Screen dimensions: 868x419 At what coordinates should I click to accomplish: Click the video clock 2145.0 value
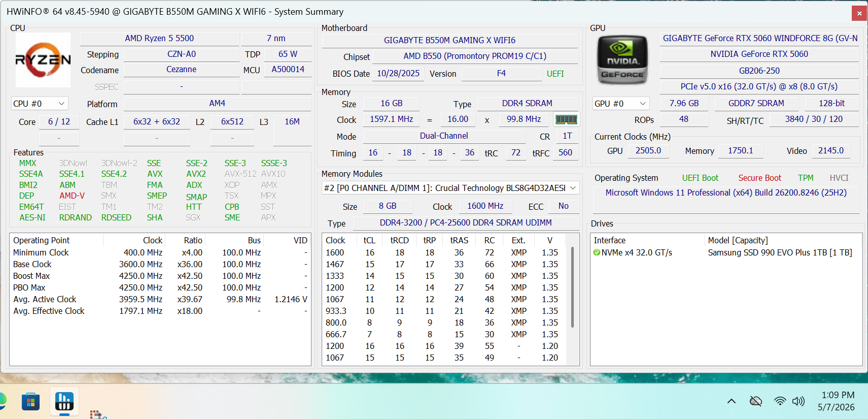click(x=831, y=150)
